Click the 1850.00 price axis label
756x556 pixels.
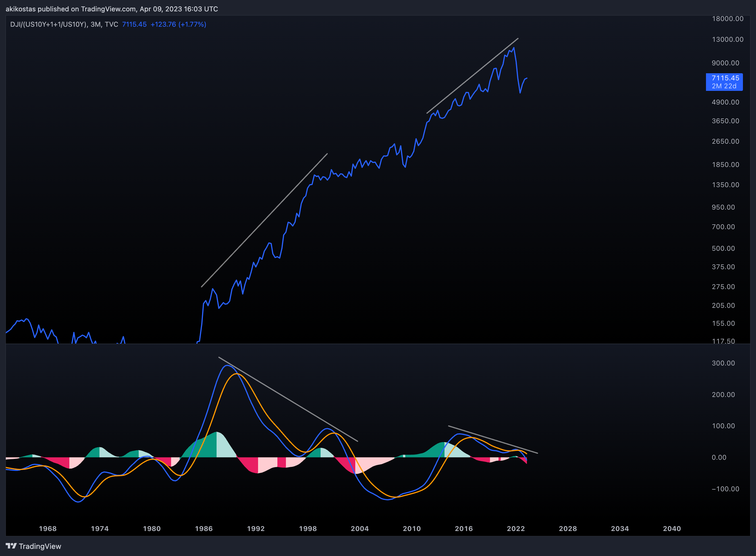(725, 165)
